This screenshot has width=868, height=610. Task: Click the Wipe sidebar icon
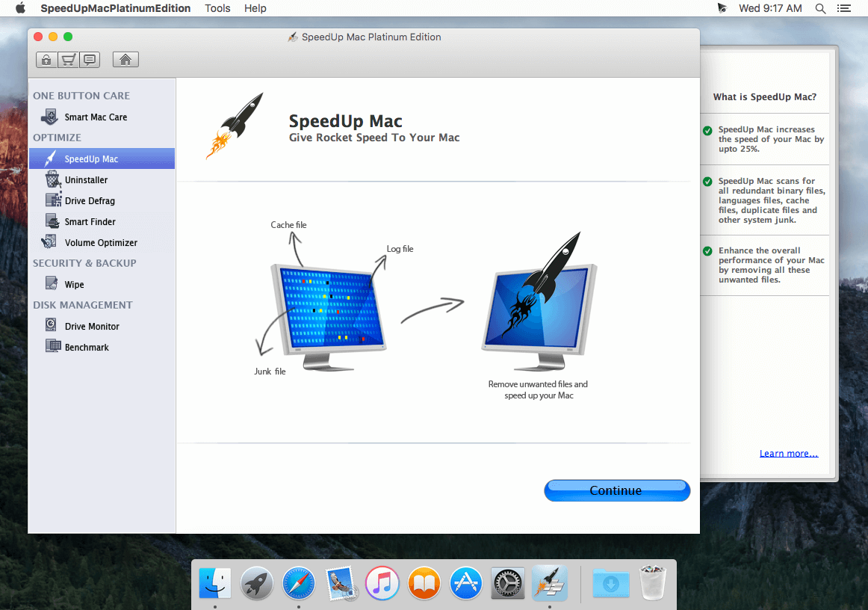click(x=52, y=283)
